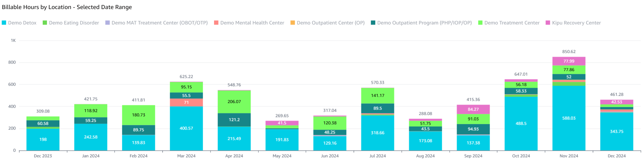644x159 pixels.
Task: Select the 206.07 green segment in Apr 2024
Action: pos(234,102)
